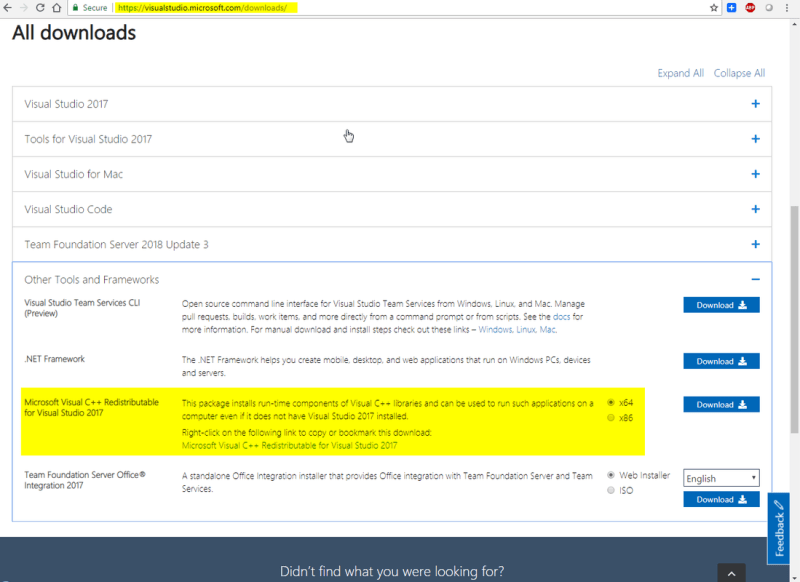Click the 'All downloads' heading text

pyautogui.click(x=74, y=33)
